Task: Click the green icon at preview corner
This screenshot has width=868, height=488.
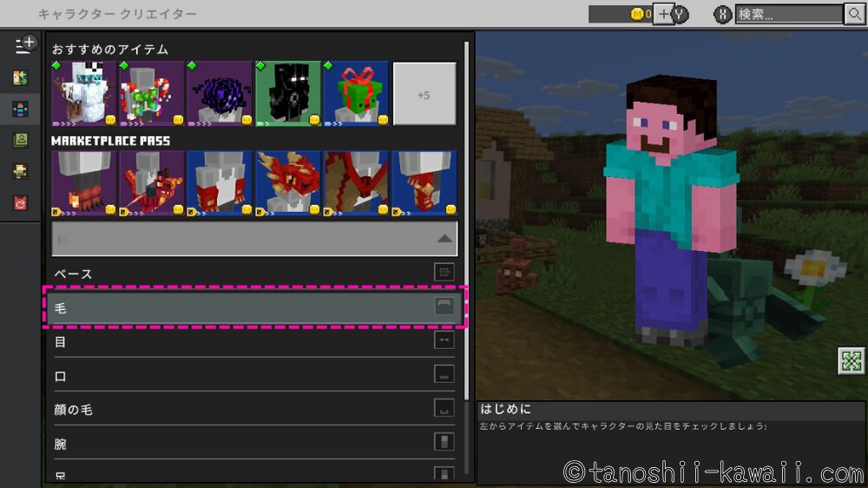Action: (x=851, y=360)
